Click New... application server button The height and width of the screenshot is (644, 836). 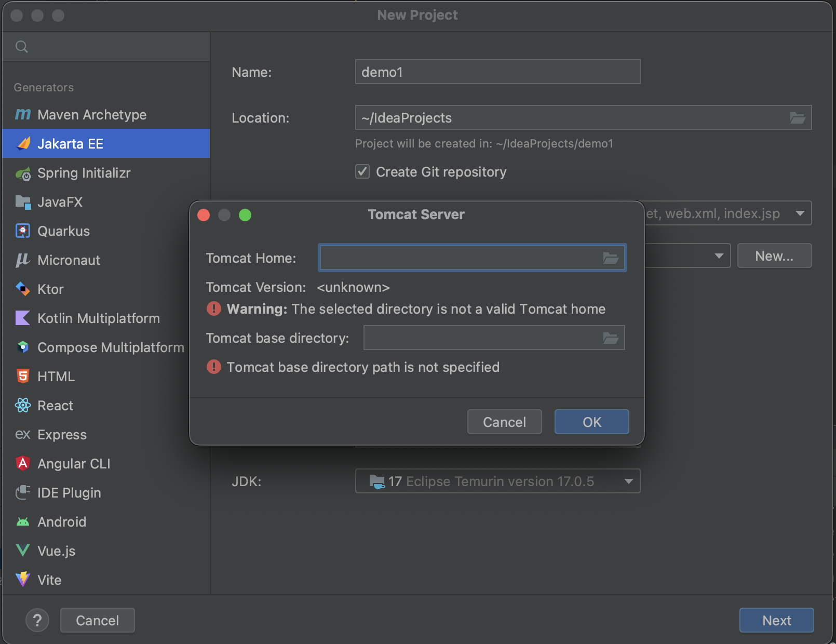[x=774, y=256]
